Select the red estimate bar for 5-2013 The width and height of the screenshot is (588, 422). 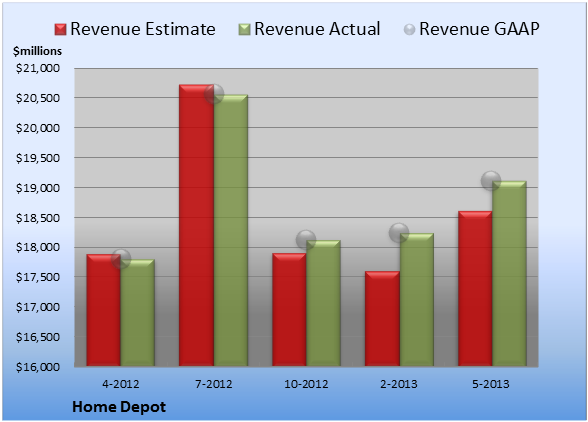pos(475,289)
